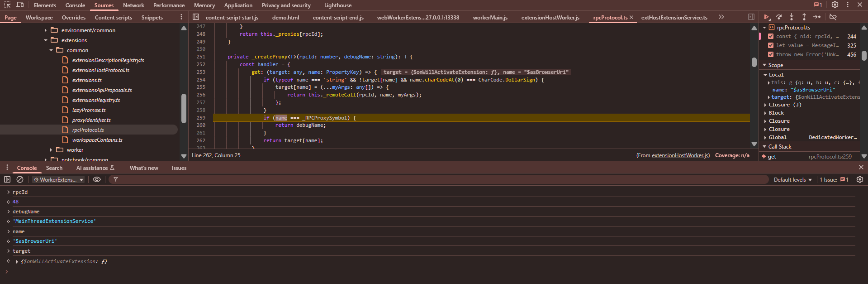Collapse the Scope section
The image size is (868, 284).
(765, 65)
